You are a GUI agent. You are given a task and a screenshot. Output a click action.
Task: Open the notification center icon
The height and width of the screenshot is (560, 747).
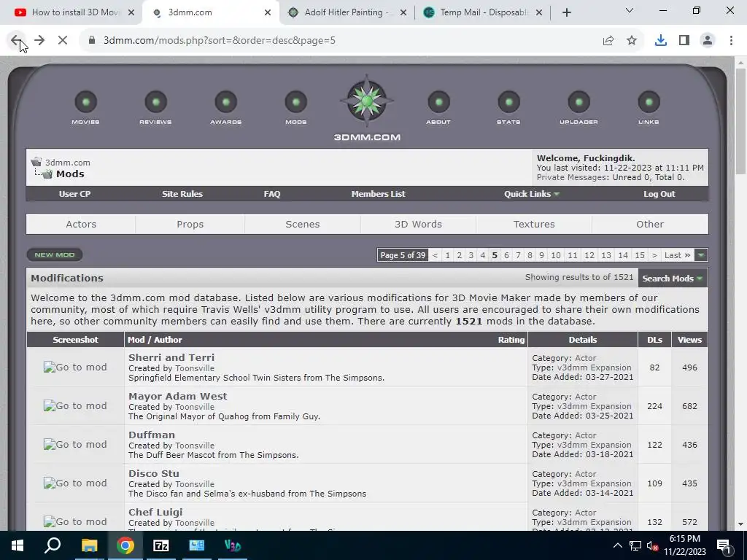click(724, 545)
